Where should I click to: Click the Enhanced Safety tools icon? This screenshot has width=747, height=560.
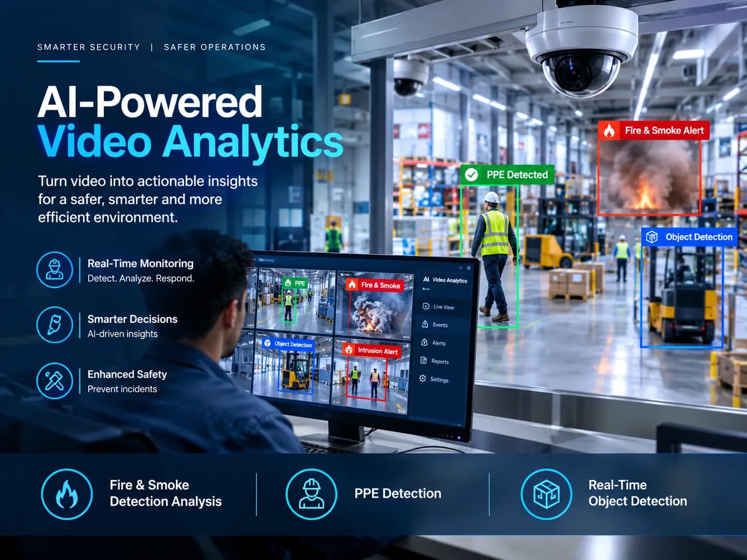click(x=54, y=381)
